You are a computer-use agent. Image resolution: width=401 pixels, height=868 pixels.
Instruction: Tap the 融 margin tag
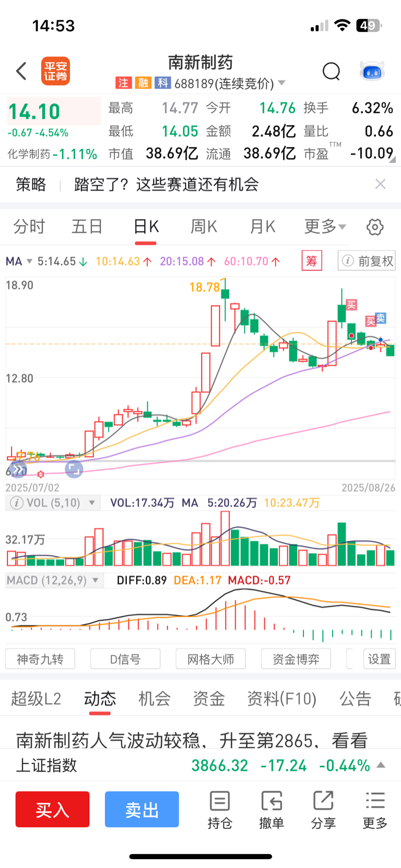tap(143, 83)
